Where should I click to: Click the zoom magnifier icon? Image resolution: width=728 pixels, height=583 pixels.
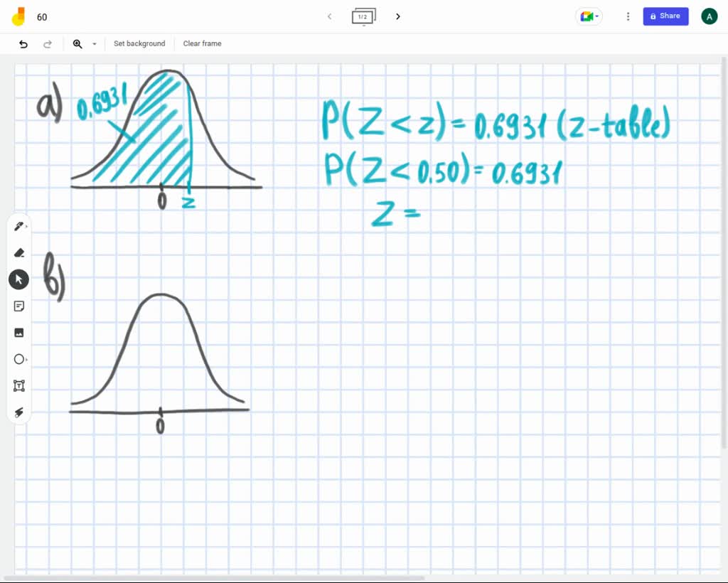pos(77,43)
